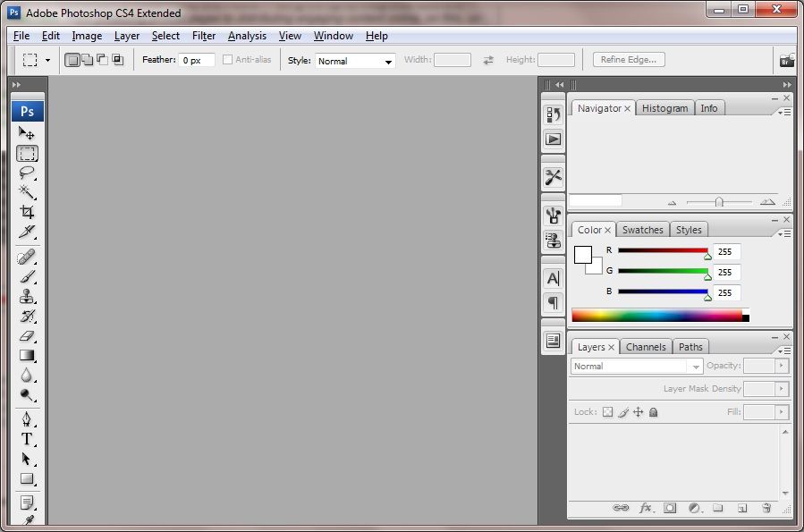
Task: Open the Image menu
Action: pos(87,36)
